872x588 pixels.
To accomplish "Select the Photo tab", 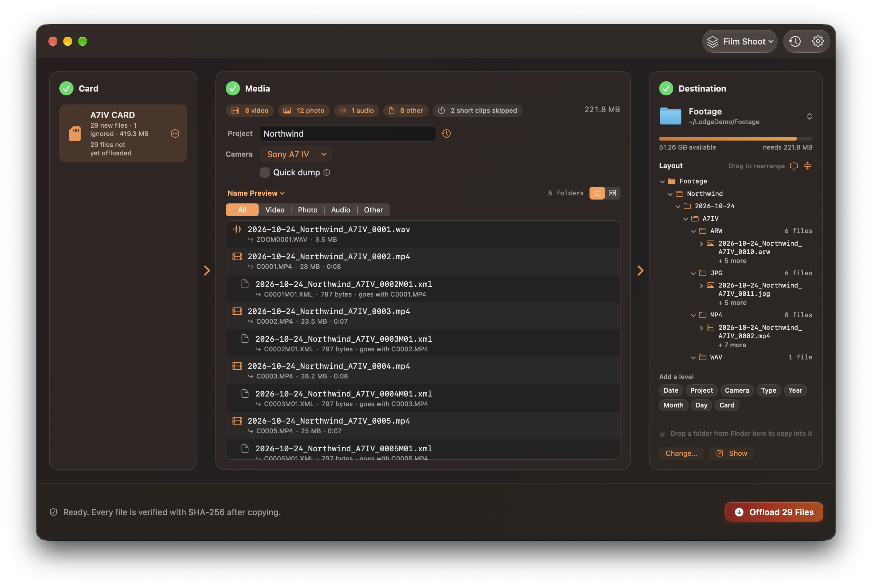I will (308, 210).
